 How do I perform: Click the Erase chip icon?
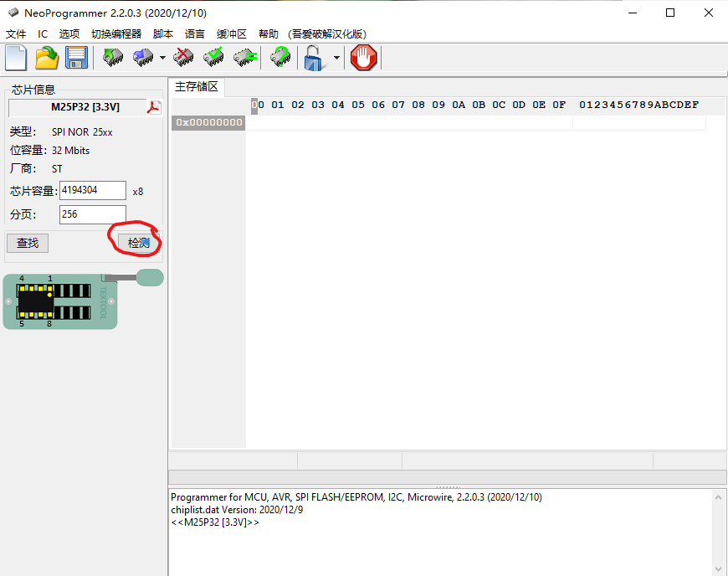coord(183,58)
